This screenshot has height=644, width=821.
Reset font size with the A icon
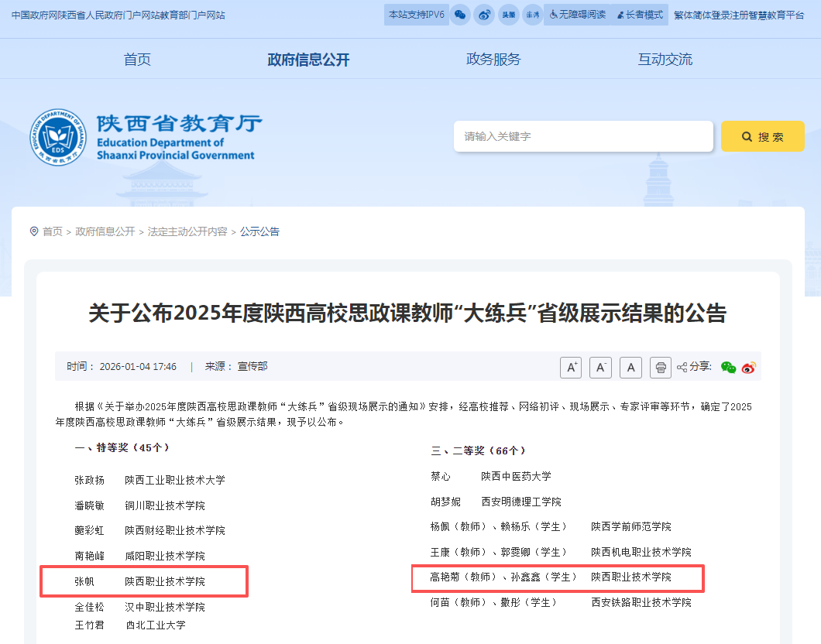(x=630, y=367)
